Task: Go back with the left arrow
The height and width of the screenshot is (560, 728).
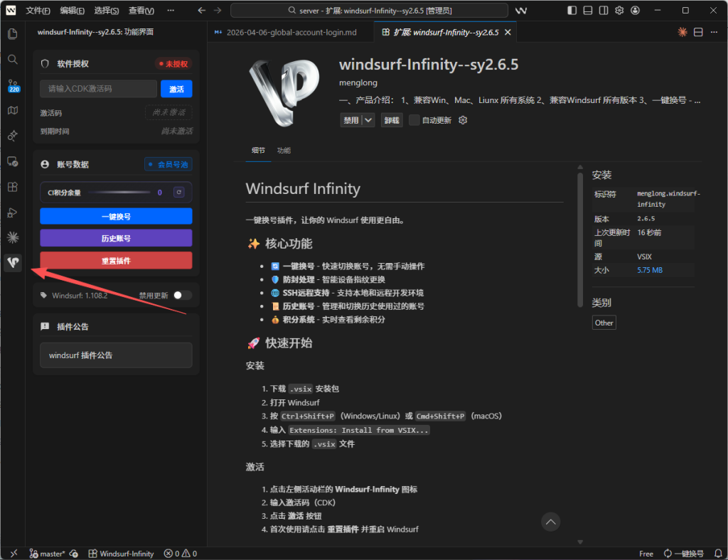Action: coord(201,10)
